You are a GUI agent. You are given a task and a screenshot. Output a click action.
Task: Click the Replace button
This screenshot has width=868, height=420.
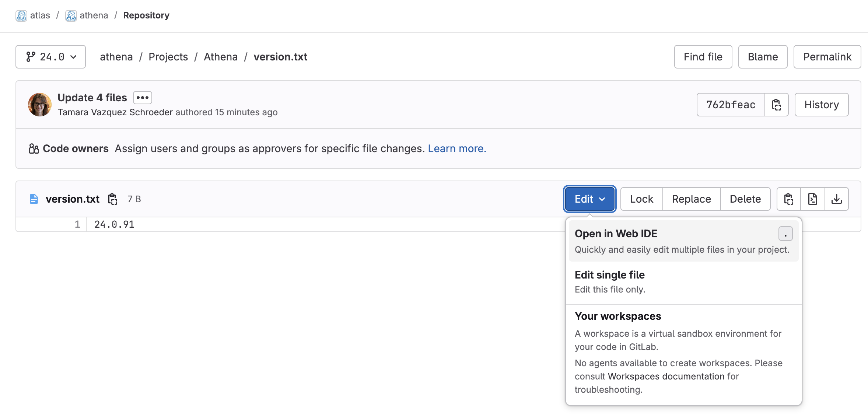(691, 199)
